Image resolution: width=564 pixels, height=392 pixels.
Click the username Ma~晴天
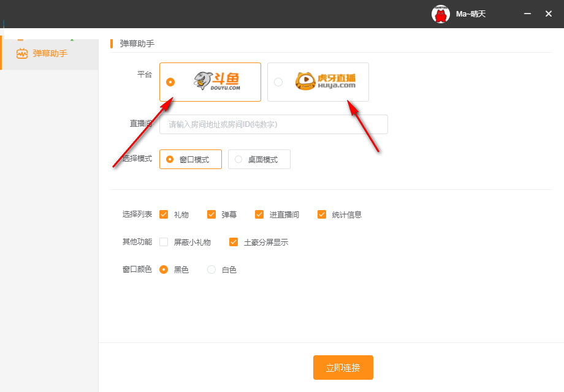471,14
